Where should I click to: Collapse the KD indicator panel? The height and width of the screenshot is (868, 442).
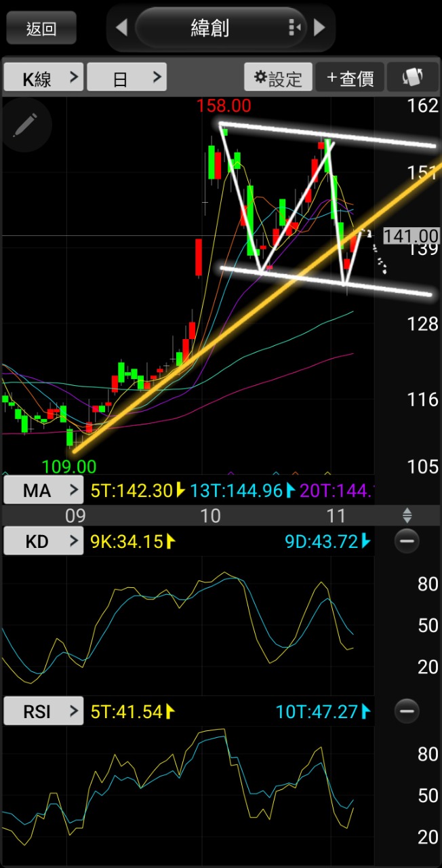pyautogui.click(x=407, y=540)
